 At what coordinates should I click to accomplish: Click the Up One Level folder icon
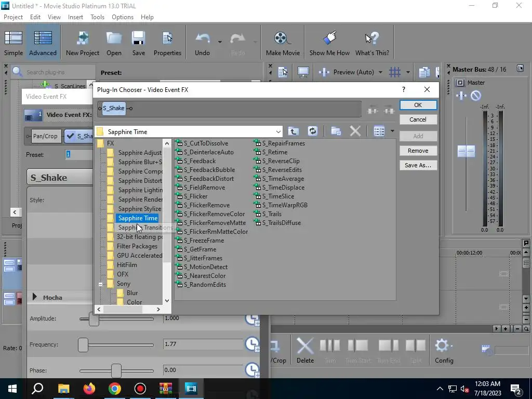tap(293, 131)
